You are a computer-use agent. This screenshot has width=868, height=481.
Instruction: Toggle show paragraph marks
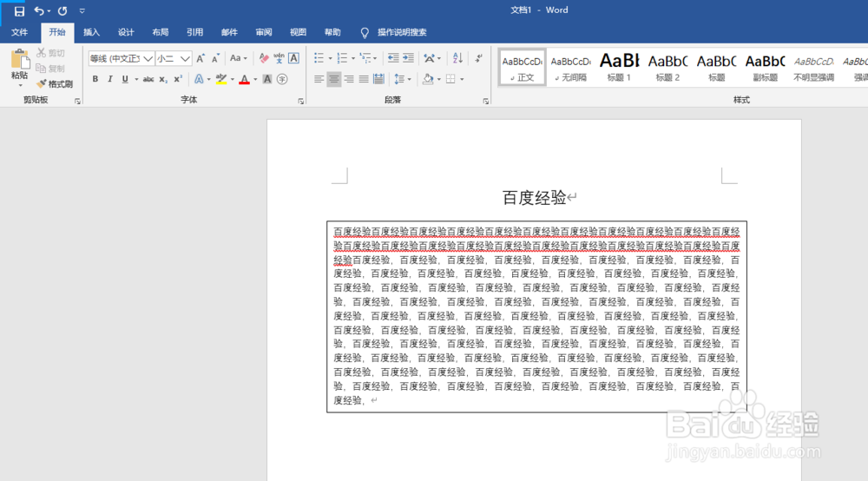coord(479,58)
